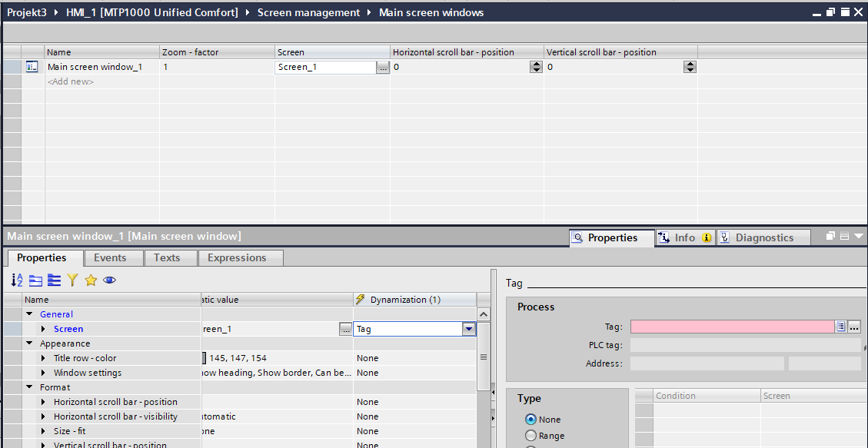Click the collapse all categories icon
The height and width of the screenshot is (448, 868).
click(x=35, y=280)
